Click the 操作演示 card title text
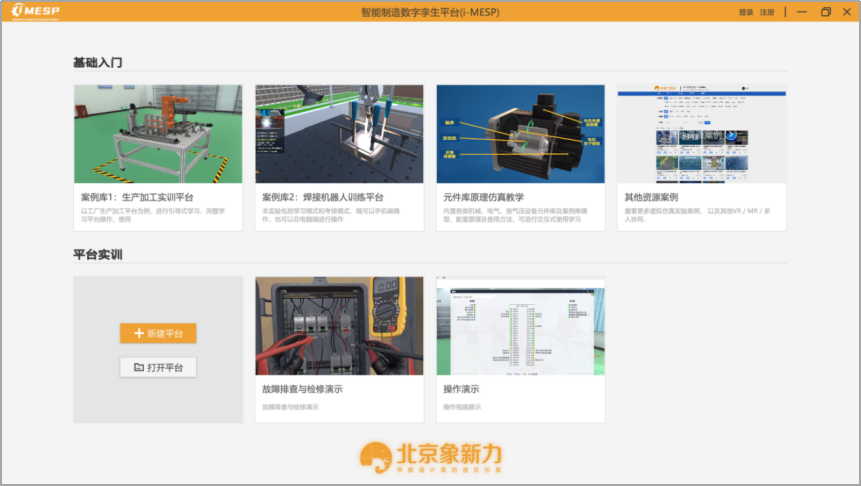Viewport: 861px width, 486px height. pos(461,389)
